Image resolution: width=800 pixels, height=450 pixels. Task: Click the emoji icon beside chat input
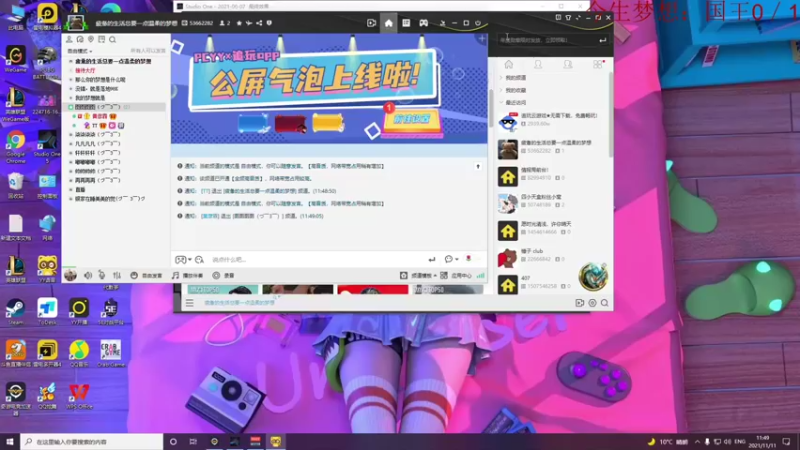199,260
